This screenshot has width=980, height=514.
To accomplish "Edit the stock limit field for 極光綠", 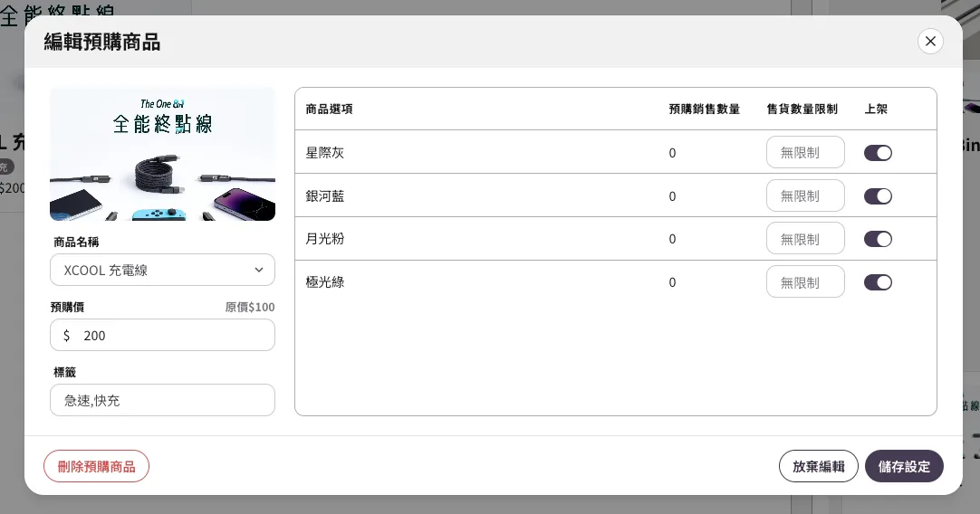I will click(x=805, y=282).
